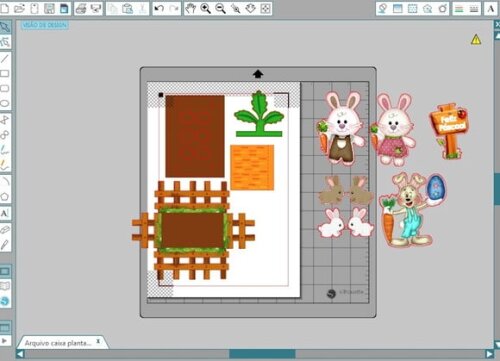The height and width of the screenshot is (361, 500).
Task: Print the design with the printer icon
Action: pyautogui.click(x=81, y=8)
